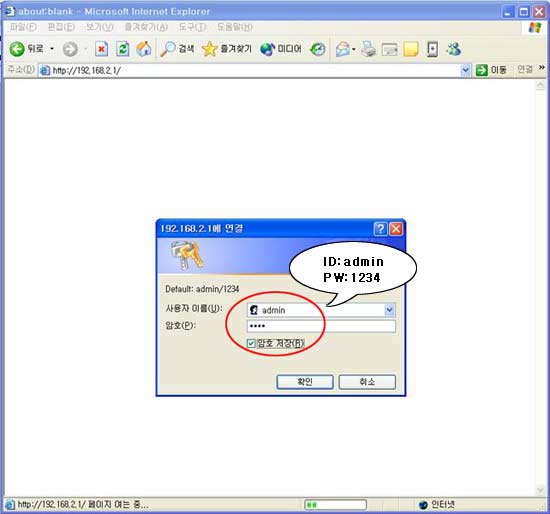This screenshot has height=514, width=550.
Task: Open the Search (검색) magnifier icon
Action: click(x=167, y=49)
